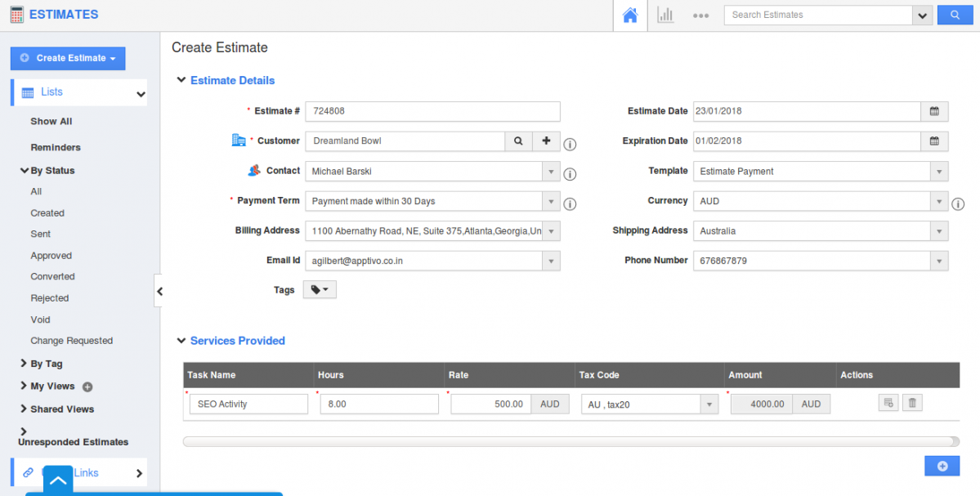Collapse the Lists section chevron
Image resolution: width=980 pixels, height=496 pixels.
coord(141,94)
